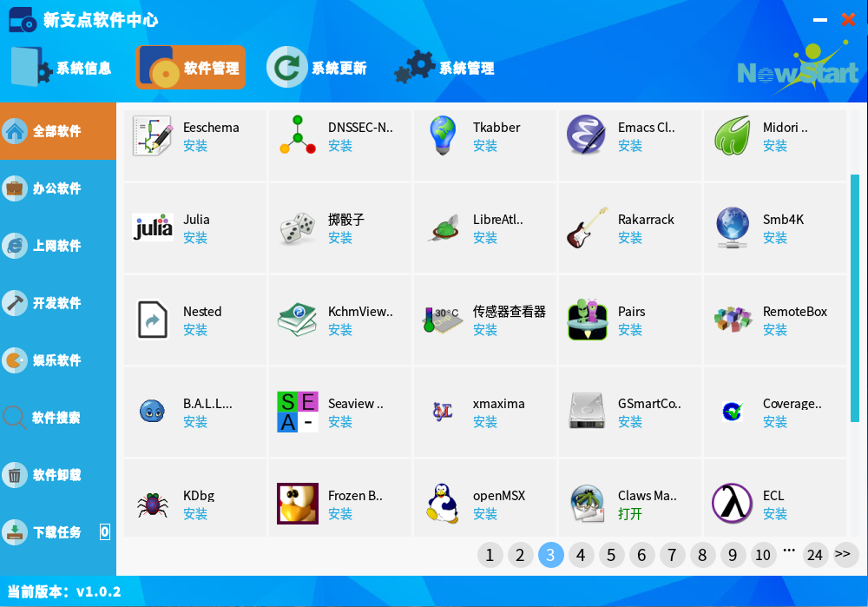The height and width of the screenshot is (607, 868).
Task: Click the Midori green leaf icon
Action: [x=733, y=135]
